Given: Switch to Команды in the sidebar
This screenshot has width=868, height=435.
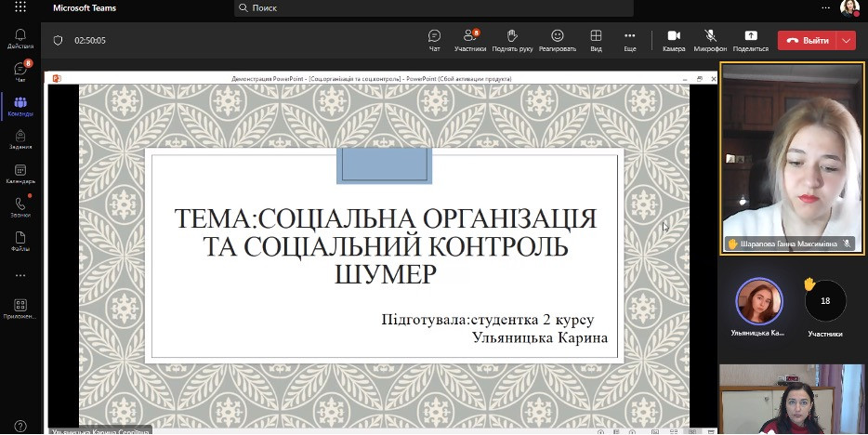Looking at the screenshot, I should [20, 106].
